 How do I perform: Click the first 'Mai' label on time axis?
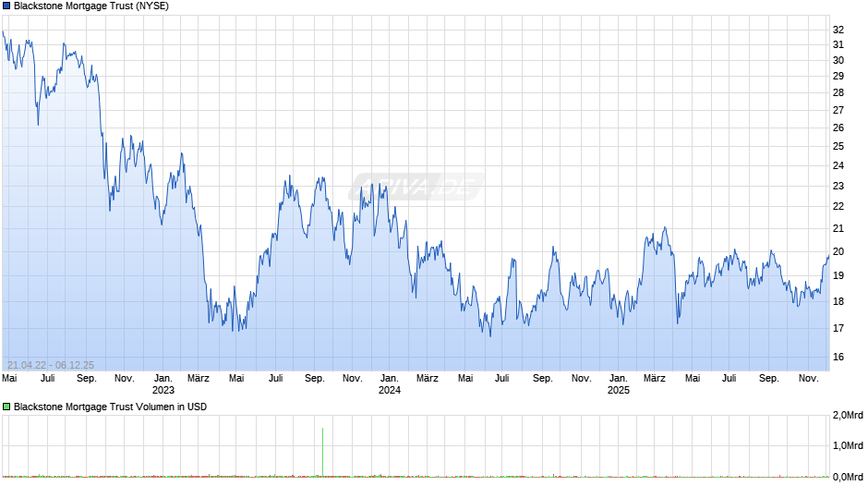[9, 379]
